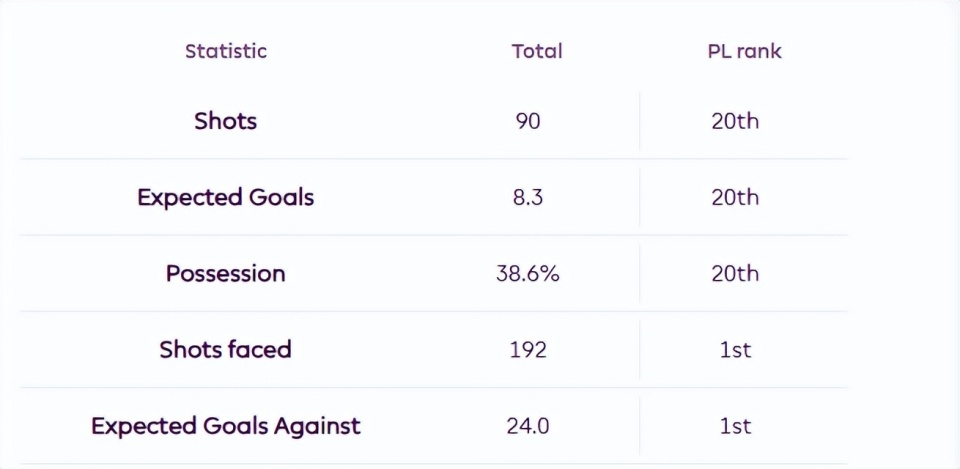Click the Expected Goals value 8.3

528,197
